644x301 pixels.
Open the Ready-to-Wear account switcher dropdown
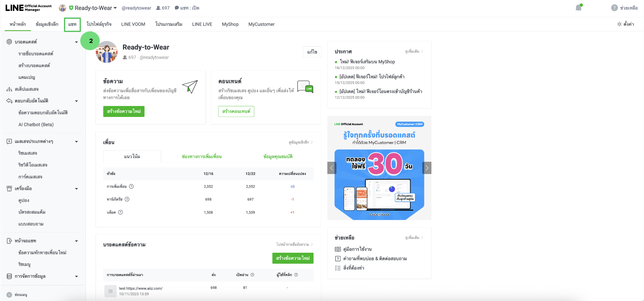pos(115,8)
